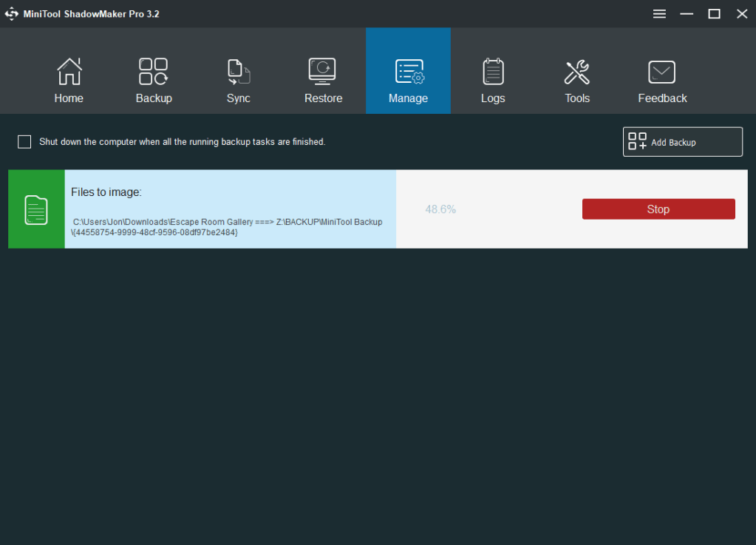Screen dimensions: 756x545
Task: Open the Backup section icon
Action: (x=154, y=72)
